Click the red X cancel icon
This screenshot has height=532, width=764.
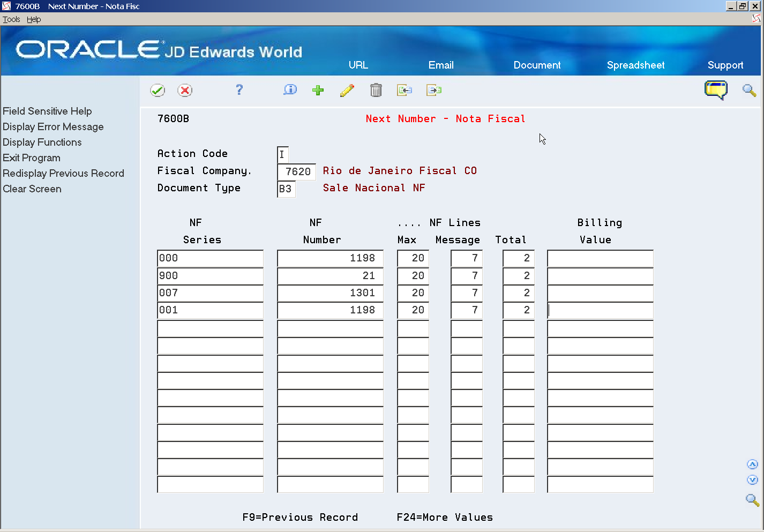(x=185, y=91)
